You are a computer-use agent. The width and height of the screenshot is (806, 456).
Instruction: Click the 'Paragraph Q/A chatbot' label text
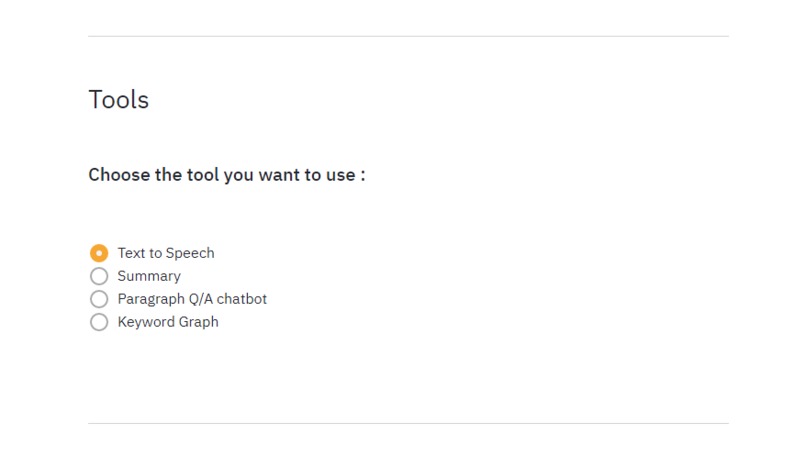pos(192,299)
